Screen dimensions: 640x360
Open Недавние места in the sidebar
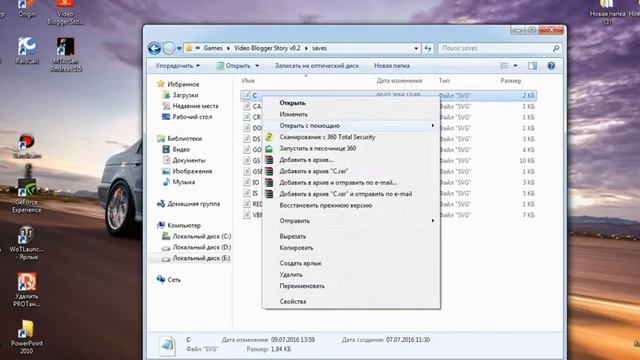190,106
